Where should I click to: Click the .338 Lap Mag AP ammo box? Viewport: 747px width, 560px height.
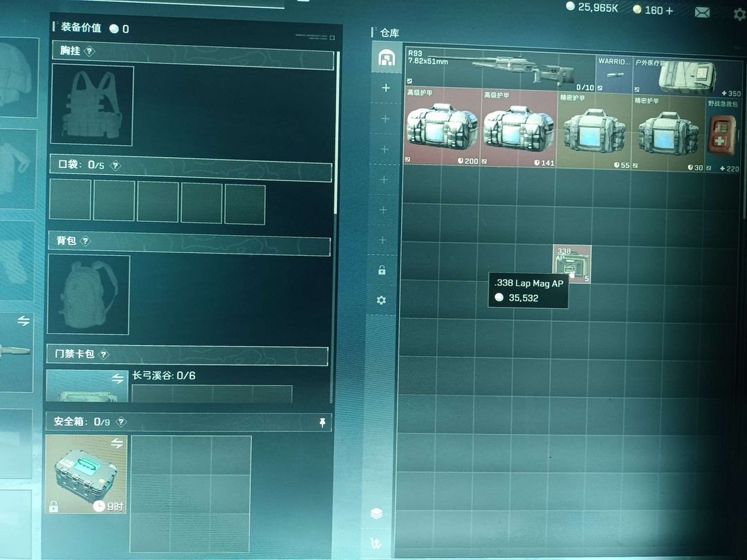pos(572,264)
